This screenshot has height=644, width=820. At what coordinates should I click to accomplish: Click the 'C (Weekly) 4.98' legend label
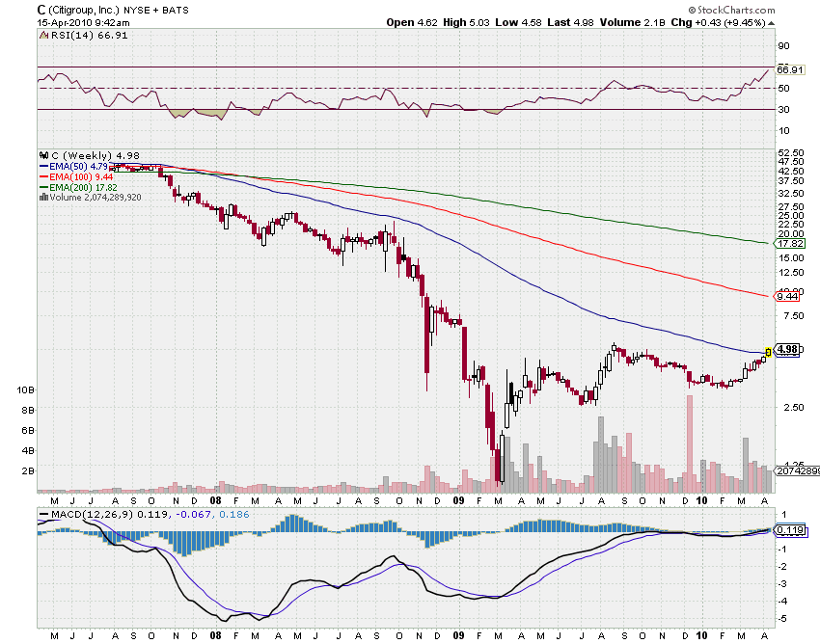click(x=96, y=156)
